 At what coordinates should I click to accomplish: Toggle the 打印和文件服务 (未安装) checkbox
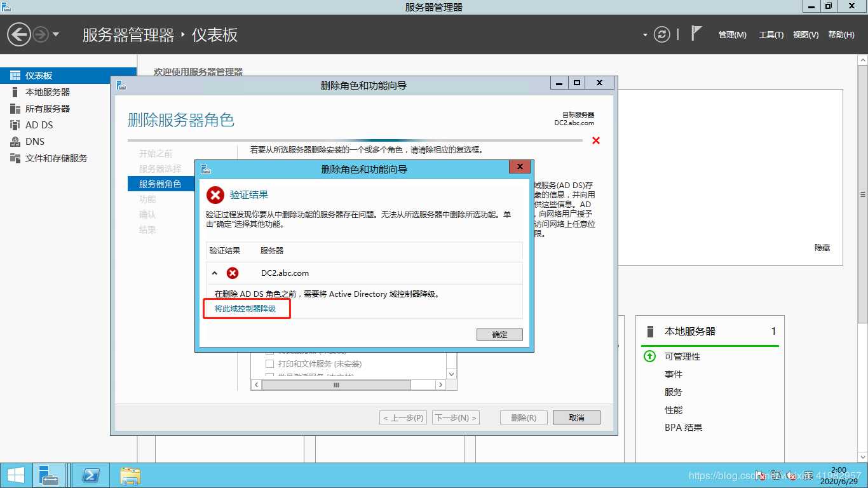pos(269,364)
